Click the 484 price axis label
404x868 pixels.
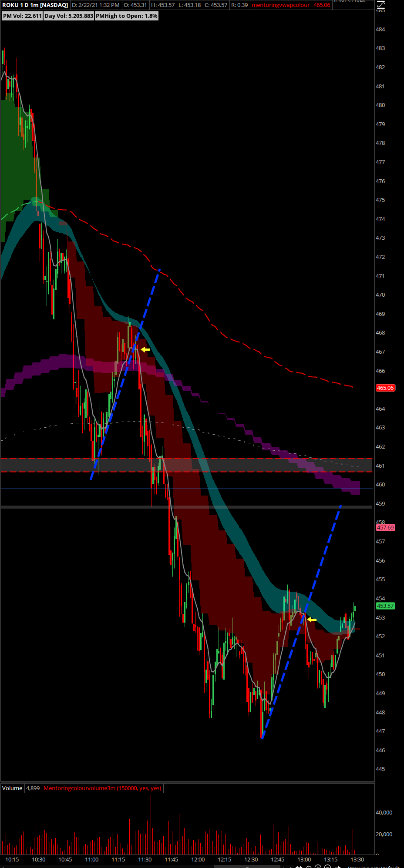point(380,30)
